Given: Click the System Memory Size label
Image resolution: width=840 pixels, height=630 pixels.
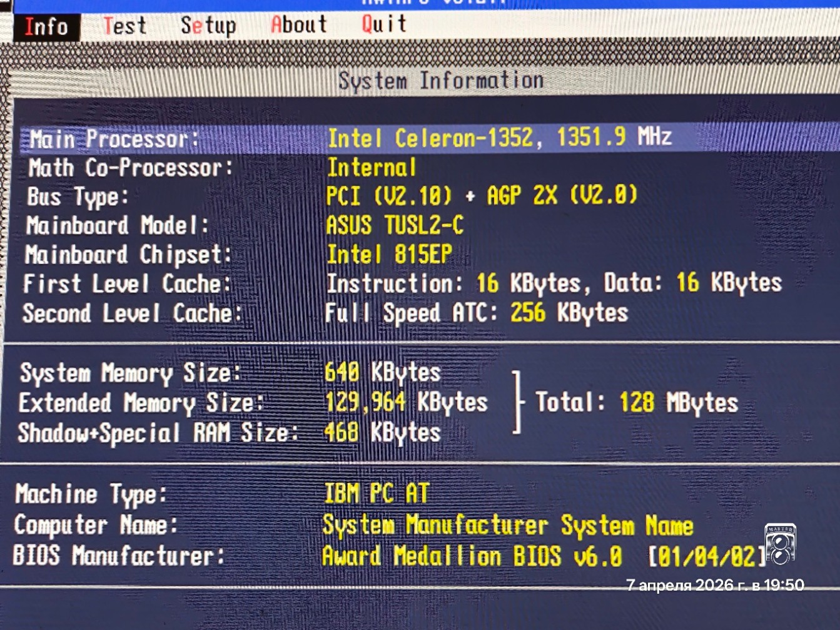Looking at the screenshot, I should click(130, 373).
